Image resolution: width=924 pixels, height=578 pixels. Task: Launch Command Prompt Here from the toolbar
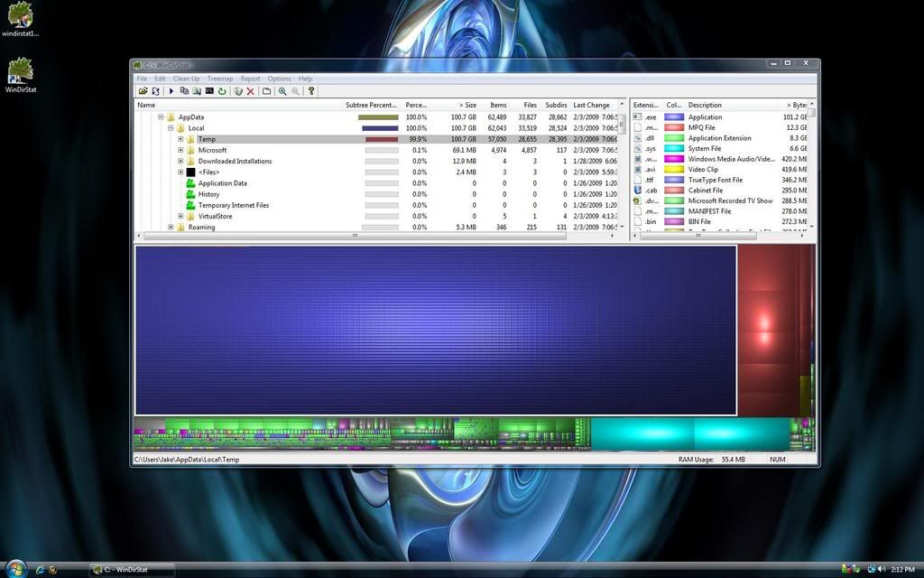208,92
